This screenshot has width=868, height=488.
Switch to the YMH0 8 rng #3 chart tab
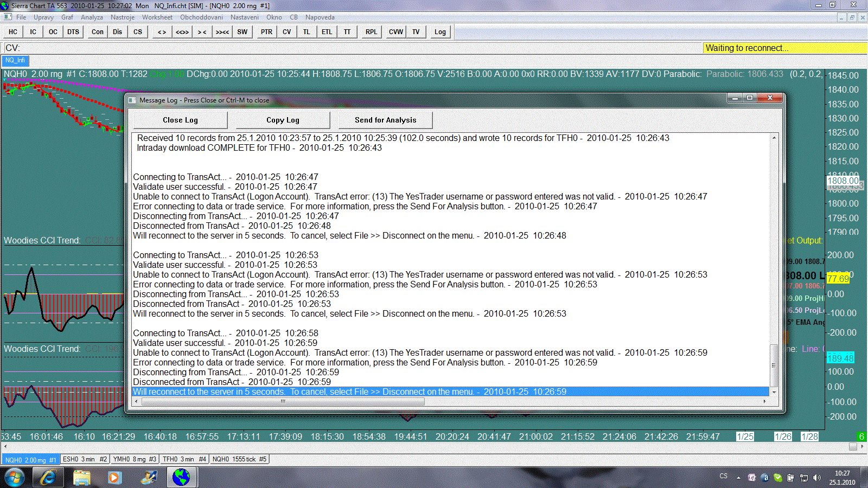coord(135,459)
